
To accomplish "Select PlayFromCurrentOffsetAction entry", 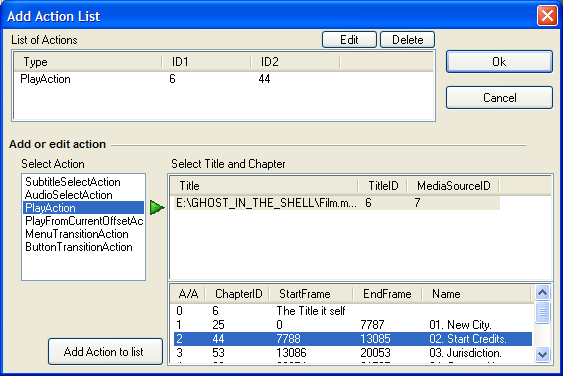I will 84,221.
